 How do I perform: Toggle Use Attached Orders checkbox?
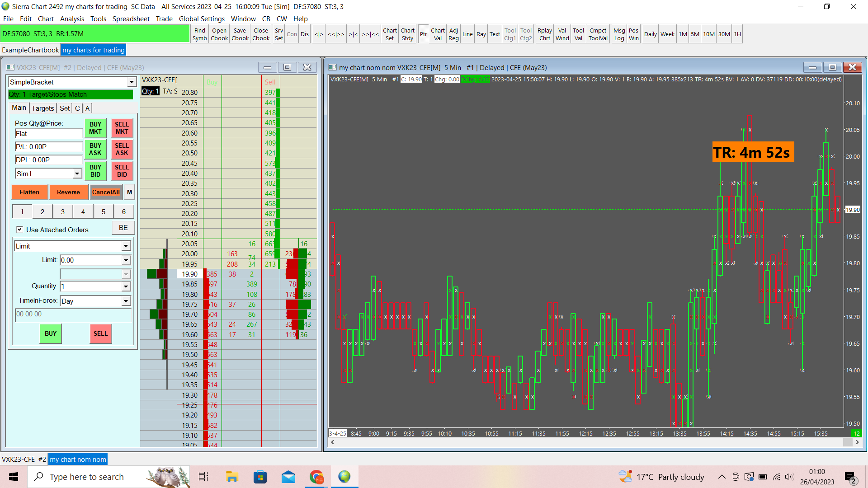click(x=20, y=230)
